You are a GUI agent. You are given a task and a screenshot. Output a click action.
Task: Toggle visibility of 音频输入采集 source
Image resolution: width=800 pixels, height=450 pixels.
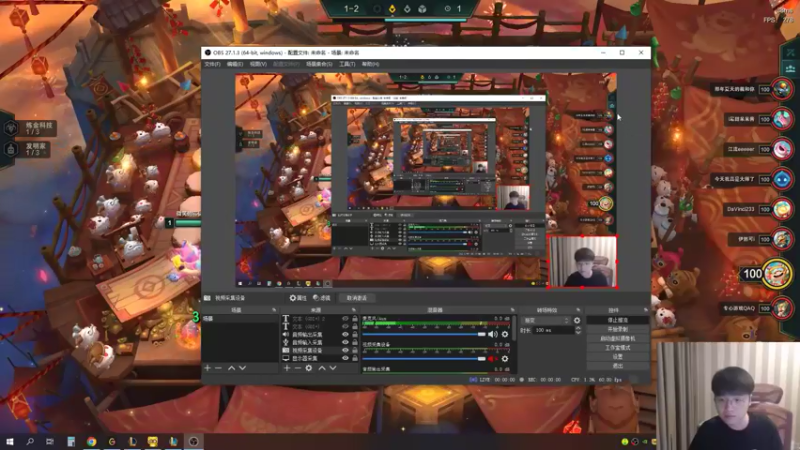point(345,342)
